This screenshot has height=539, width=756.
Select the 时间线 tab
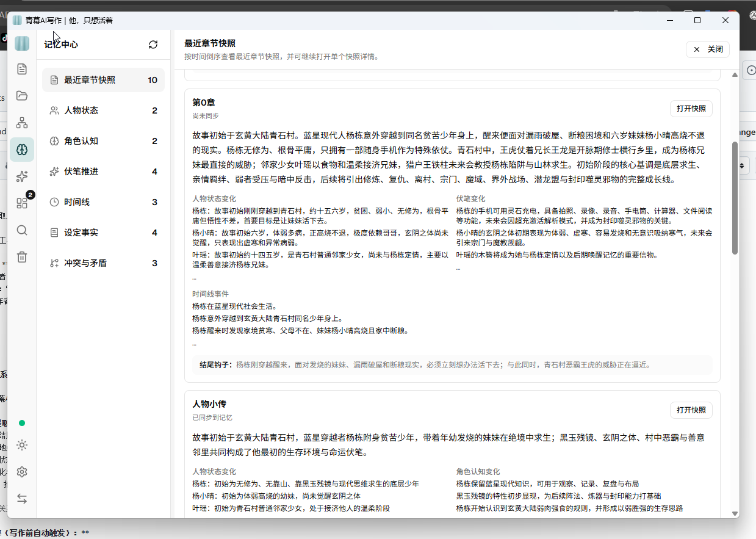coord(103,202)
